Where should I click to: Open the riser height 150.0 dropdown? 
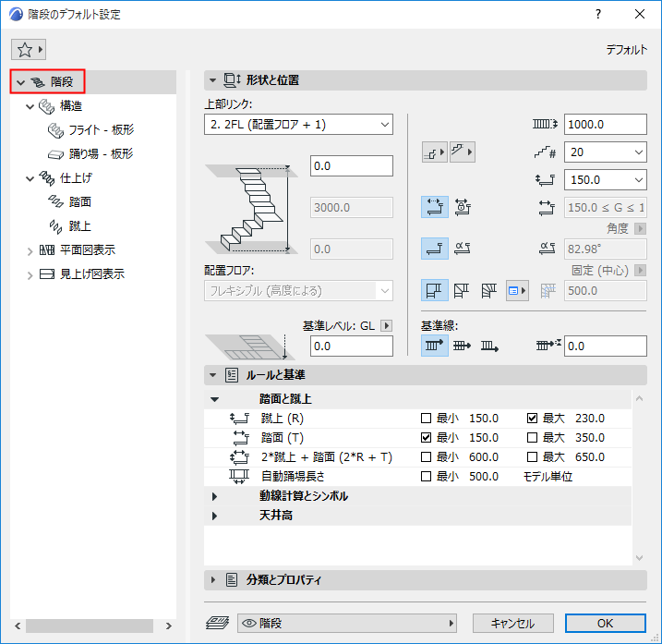click(x=605, y=180)
